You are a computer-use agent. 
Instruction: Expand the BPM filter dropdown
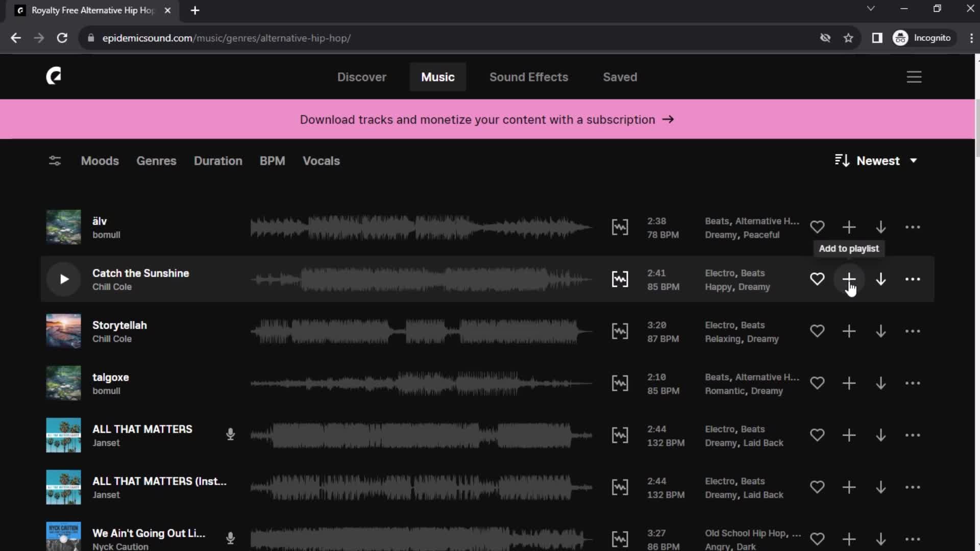point(273,161)
